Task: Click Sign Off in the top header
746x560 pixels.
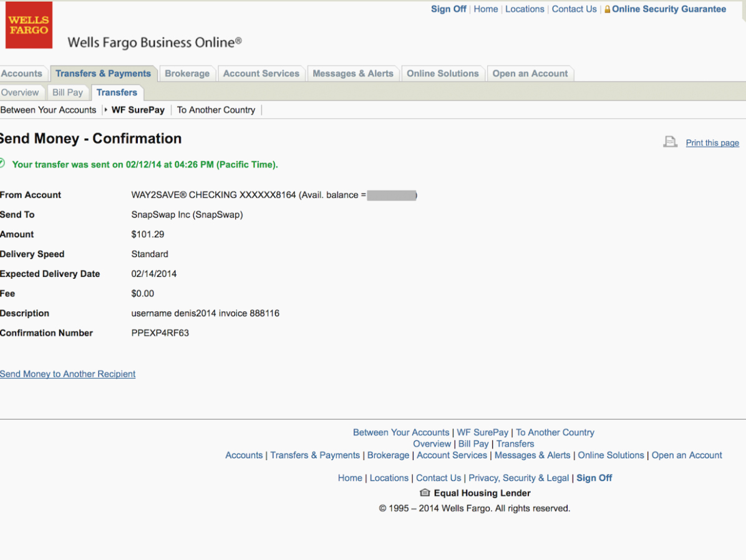Action: click(448, 9)
